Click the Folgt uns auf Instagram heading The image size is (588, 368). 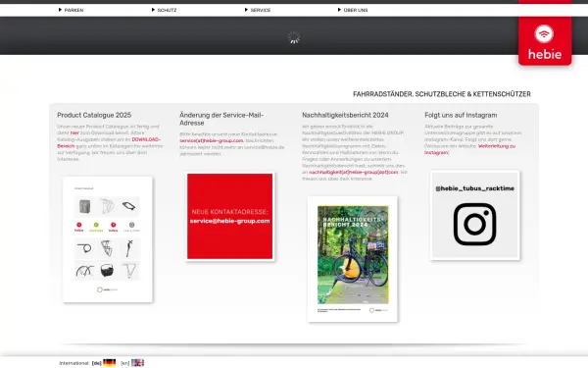click(461, 115)
